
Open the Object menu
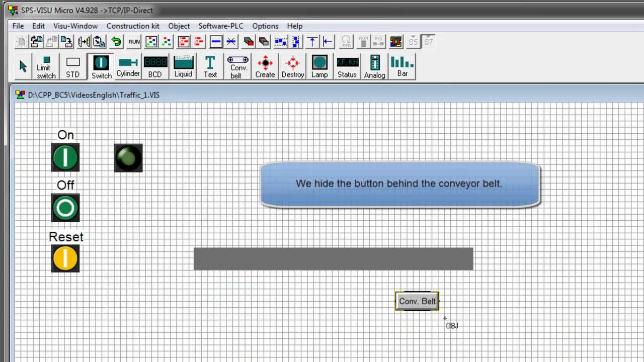(x=179, y=26)
